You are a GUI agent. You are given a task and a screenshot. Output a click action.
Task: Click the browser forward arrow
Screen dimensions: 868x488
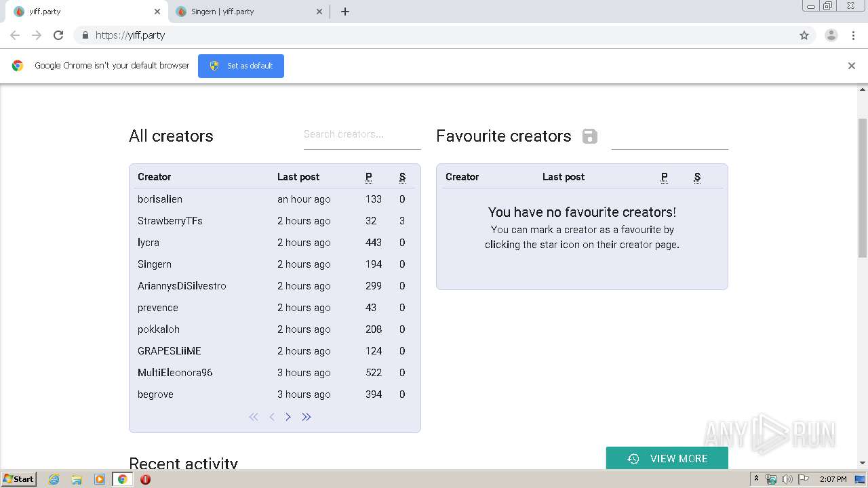[37, 35]
